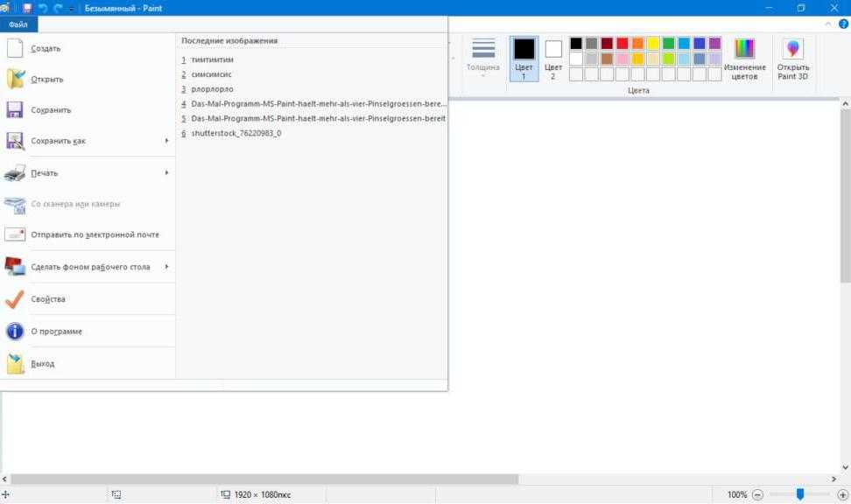Expand the Print submenu arrow
The height and width of the screenshot is (504, 851).
166,173
